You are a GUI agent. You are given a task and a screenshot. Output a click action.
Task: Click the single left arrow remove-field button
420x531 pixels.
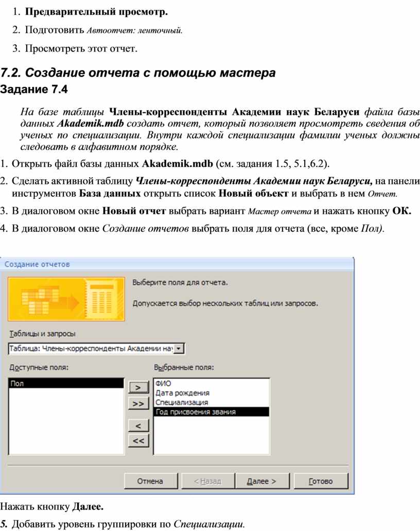tap(138, 426)
